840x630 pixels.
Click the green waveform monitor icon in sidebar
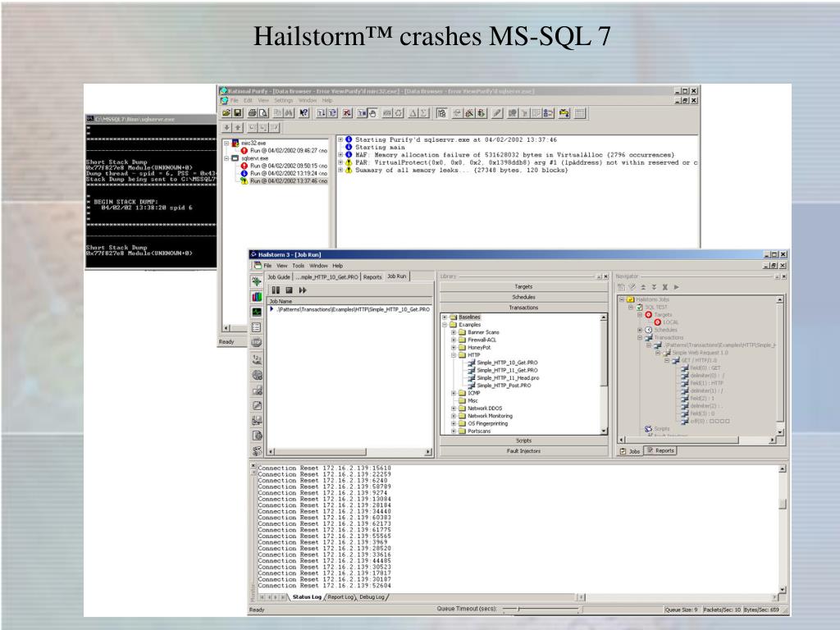257,312
